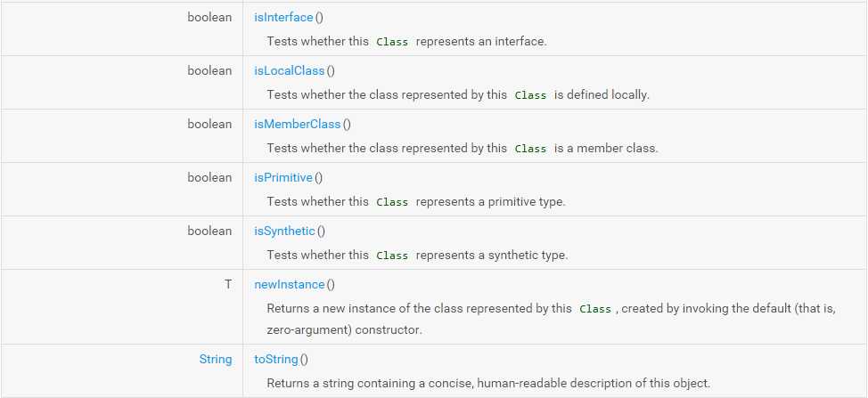868x398 pixels.
Task: Click the Class code word in isLocalClass description
Action: click(x=530, y=95)
